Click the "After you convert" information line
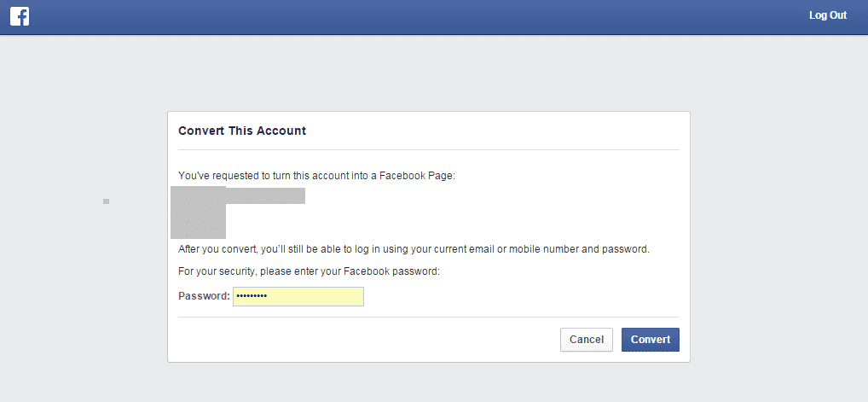 click(x=414, y=249)
